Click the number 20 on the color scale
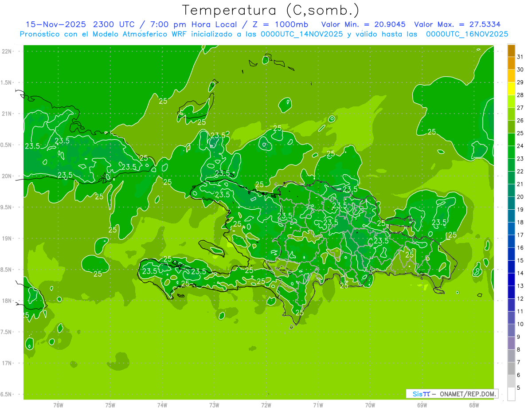 pyautogui.click(x=520, y=197)
